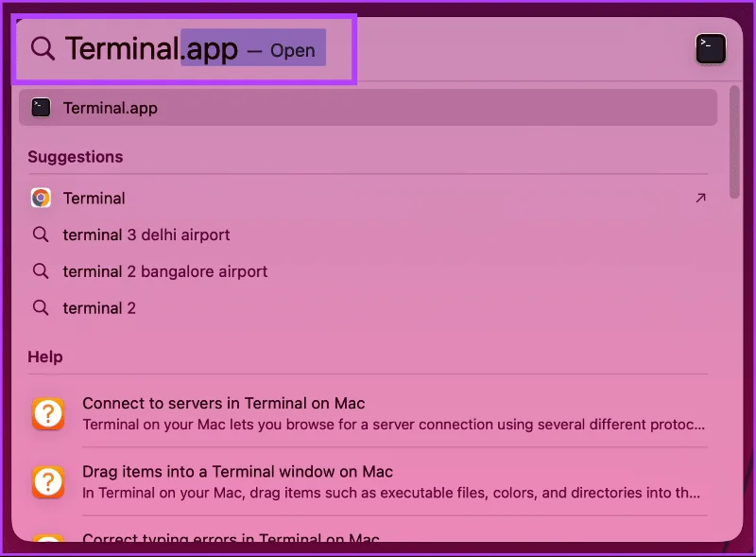Click the Chrome icon beside Terminal suggestion
Viewport: 756px width, 557px height.
[x=41, y=198]
